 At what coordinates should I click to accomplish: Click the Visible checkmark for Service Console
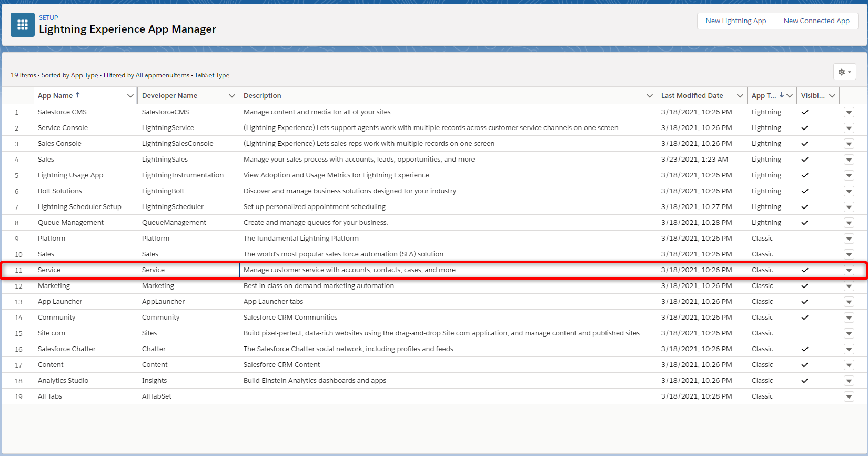coord(805,128)
